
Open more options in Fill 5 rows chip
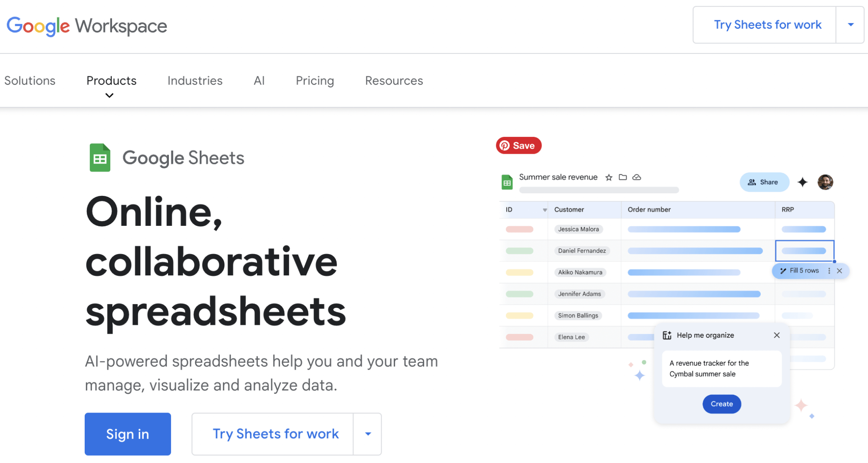829,271
